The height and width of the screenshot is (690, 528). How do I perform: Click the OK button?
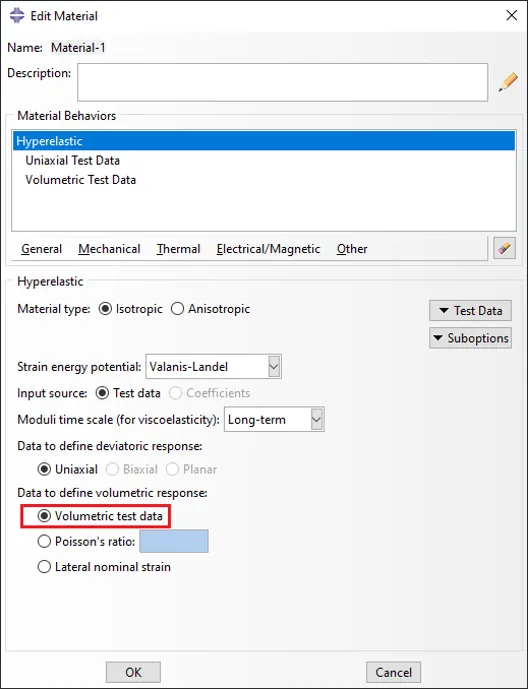click(133, 672)
